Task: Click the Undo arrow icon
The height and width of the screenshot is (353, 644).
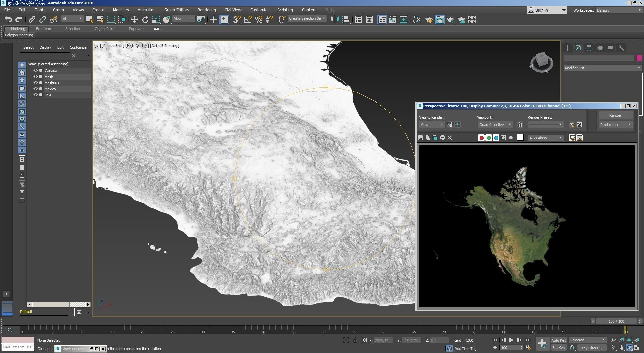Action: click(x=8, y=20)
